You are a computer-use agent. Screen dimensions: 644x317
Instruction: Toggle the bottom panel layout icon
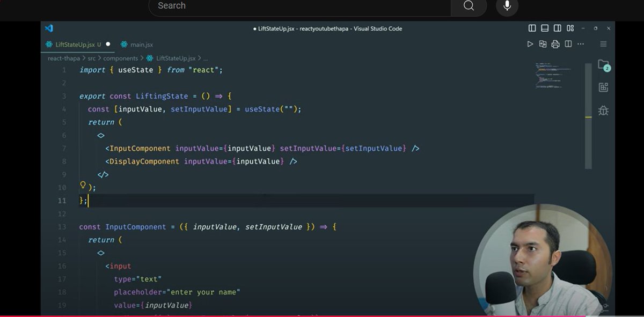click(545, 28)
